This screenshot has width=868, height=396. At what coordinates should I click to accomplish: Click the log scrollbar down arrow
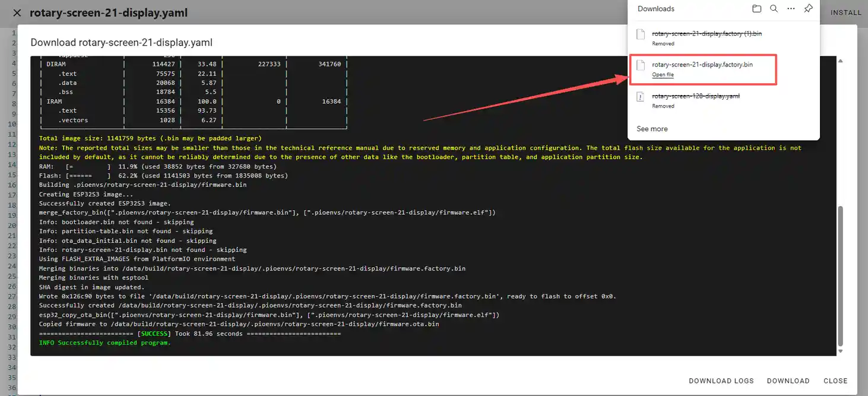840,351
